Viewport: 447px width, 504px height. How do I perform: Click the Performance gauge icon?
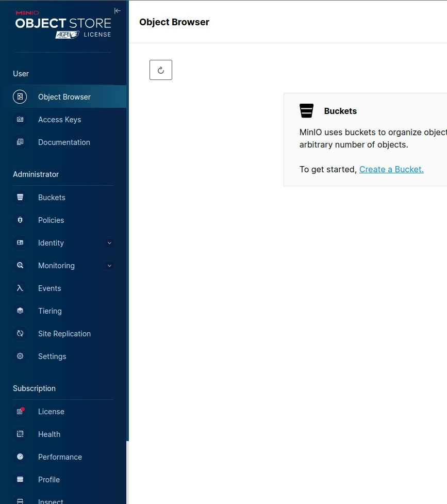point(20,457)
